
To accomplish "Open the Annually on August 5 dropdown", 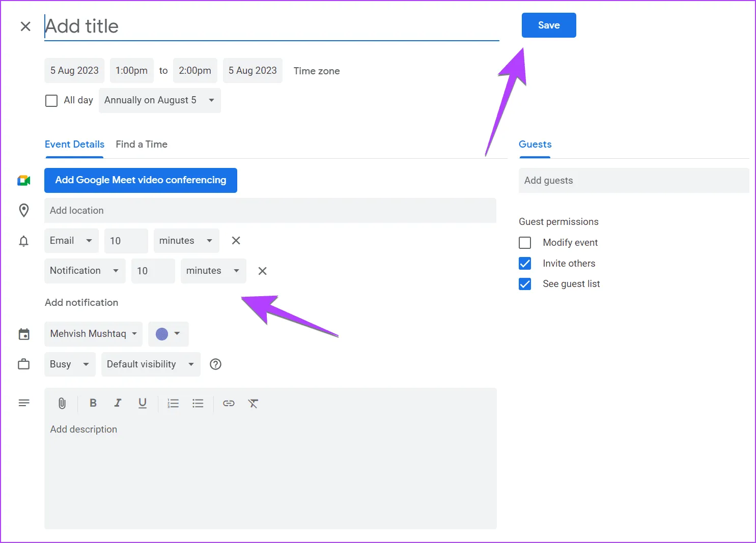I will tap(159, 101).
